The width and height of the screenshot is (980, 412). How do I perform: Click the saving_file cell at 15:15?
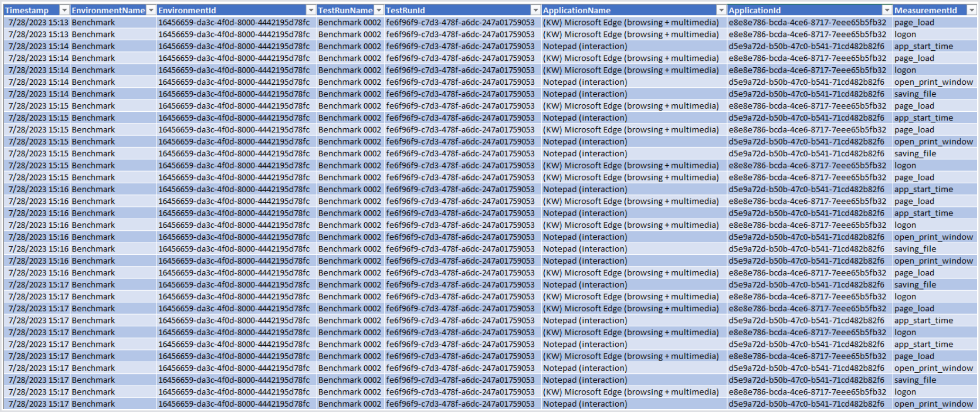coord(915,154)
